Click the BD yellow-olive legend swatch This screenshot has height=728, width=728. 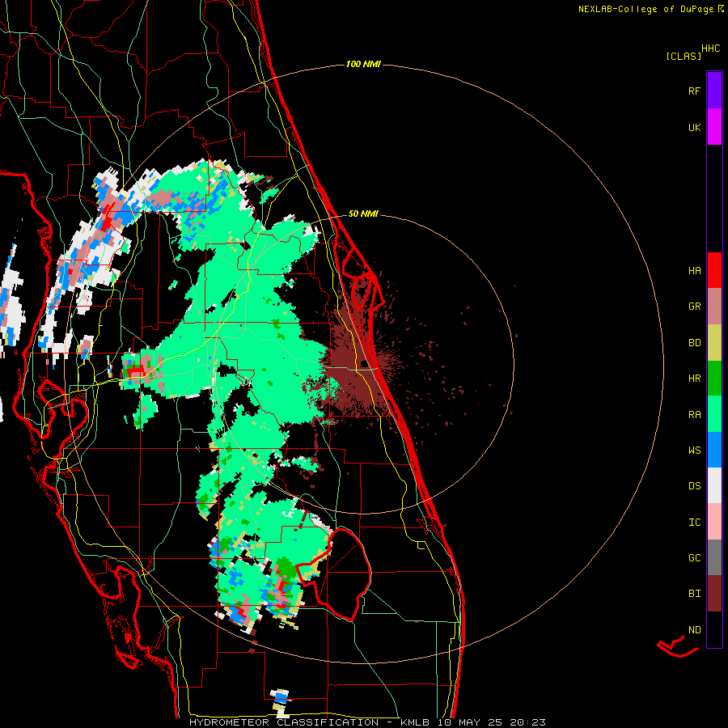tap(714, 343)
